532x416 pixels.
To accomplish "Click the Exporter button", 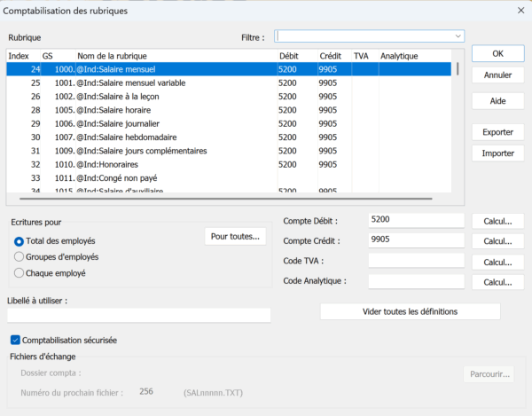I will (x=497, y=132).
